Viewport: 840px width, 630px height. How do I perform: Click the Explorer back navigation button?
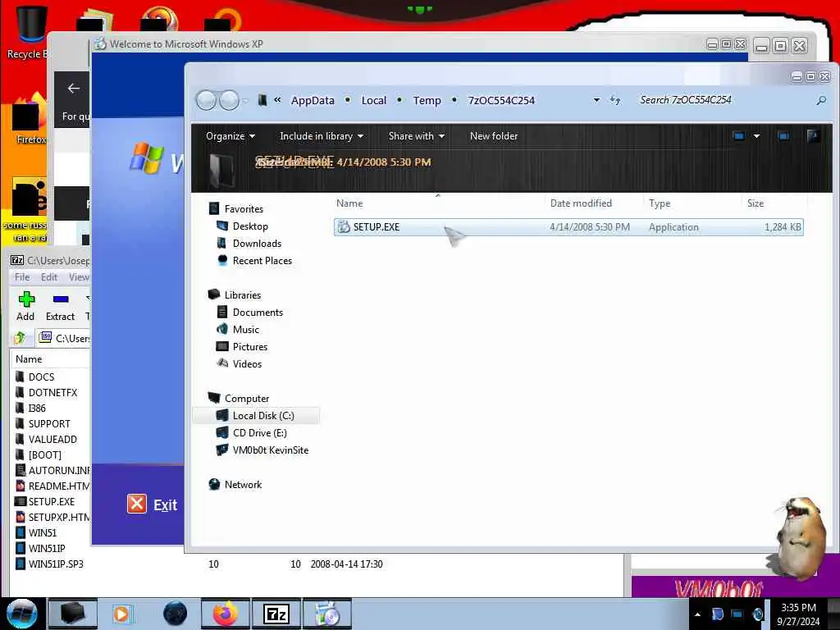pos(206,100)
